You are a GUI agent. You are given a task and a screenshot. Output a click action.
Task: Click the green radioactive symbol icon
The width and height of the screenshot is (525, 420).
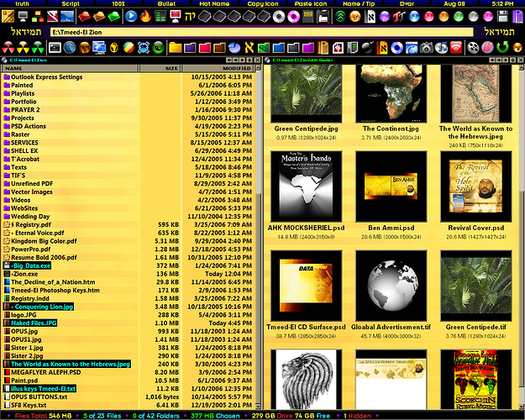[38, 48]
